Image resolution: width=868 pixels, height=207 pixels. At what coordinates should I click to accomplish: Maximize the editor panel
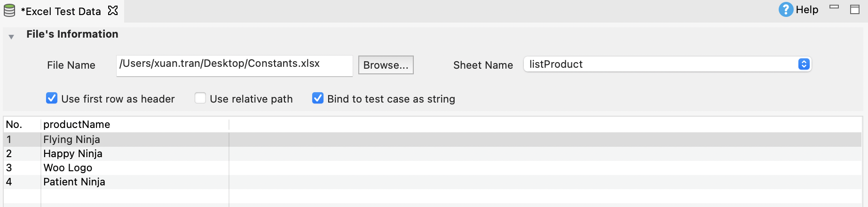click(855, 9)
